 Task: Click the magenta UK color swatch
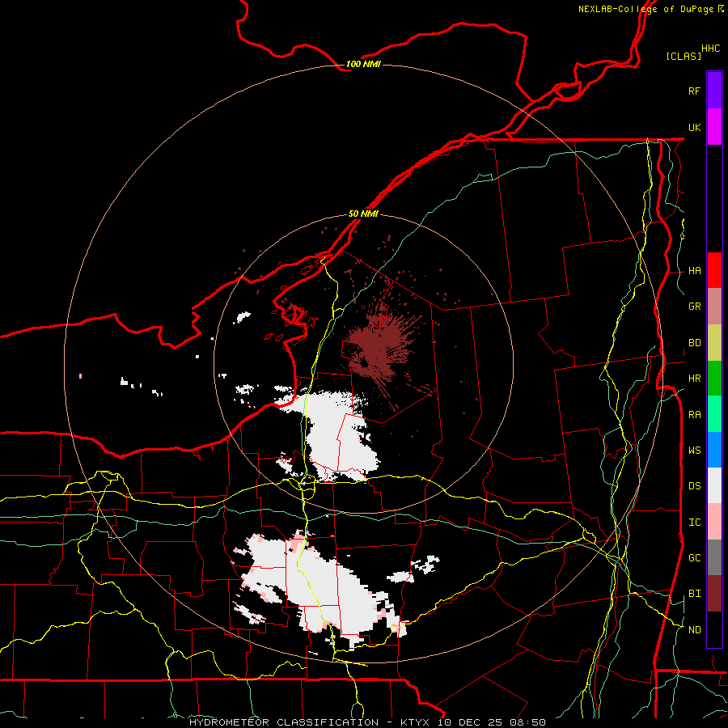(x=714, y=127)
